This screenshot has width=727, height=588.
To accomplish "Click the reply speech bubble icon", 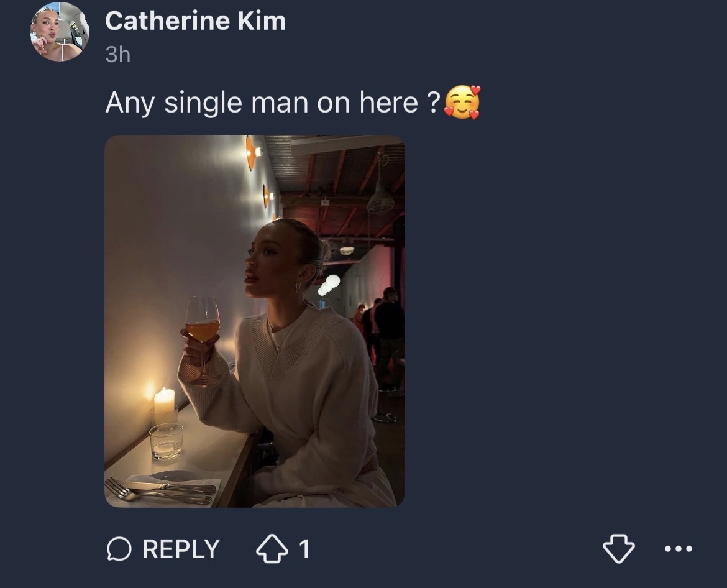I will (x=119, y=549).
